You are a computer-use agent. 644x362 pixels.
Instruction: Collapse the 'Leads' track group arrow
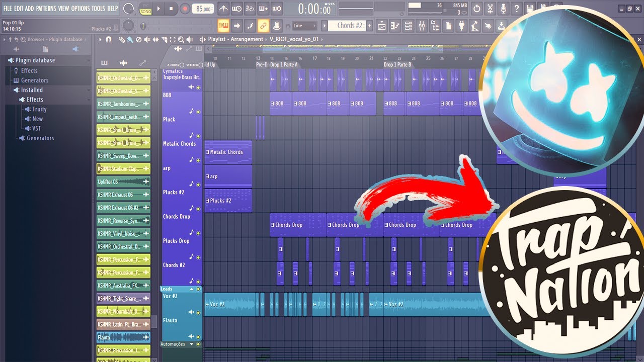pos(191,289)
